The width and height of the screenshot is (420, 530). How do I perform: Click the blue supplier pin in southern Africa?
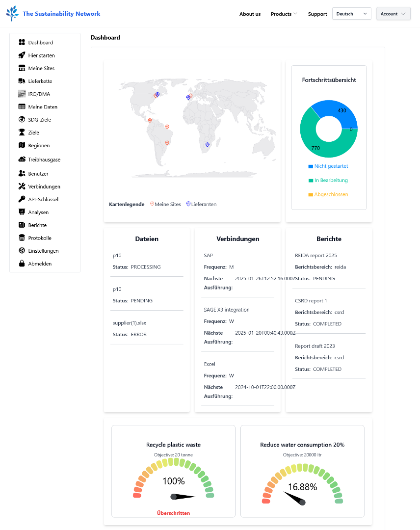point(208,145)
